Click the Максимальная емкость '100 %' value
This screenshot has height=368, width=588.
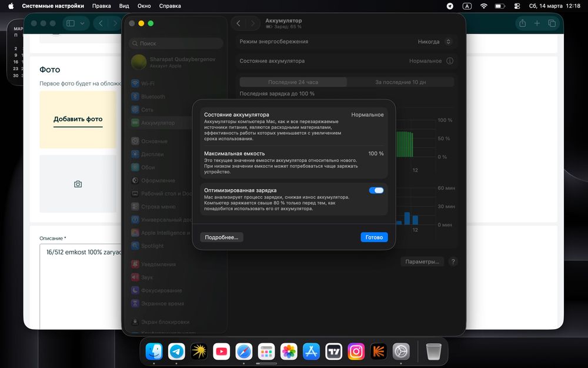pos(376,154)
